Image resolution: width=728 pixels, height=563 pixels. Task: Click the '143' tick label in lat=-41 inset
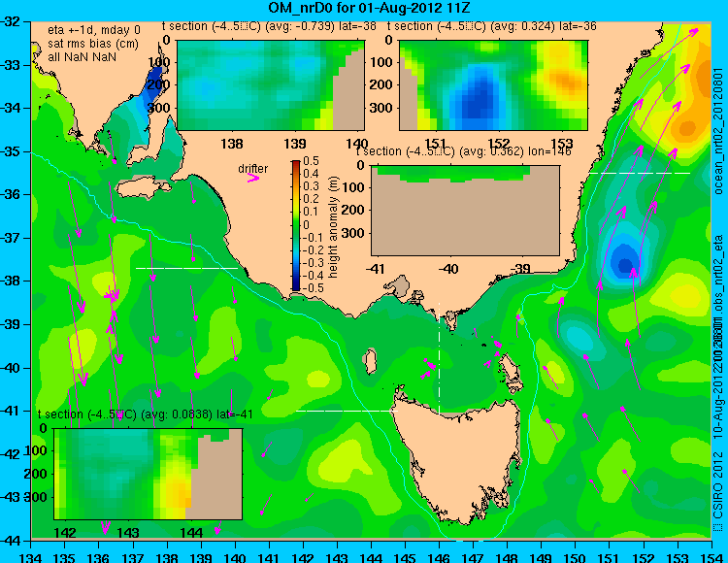click(x=128, y=532)
